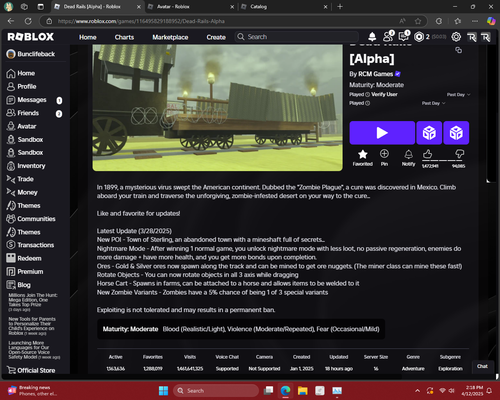Viewport: 500px width, 400px height.
Task: Open Copilot in the browser toolbar
Action: click(x=491, y=21)
